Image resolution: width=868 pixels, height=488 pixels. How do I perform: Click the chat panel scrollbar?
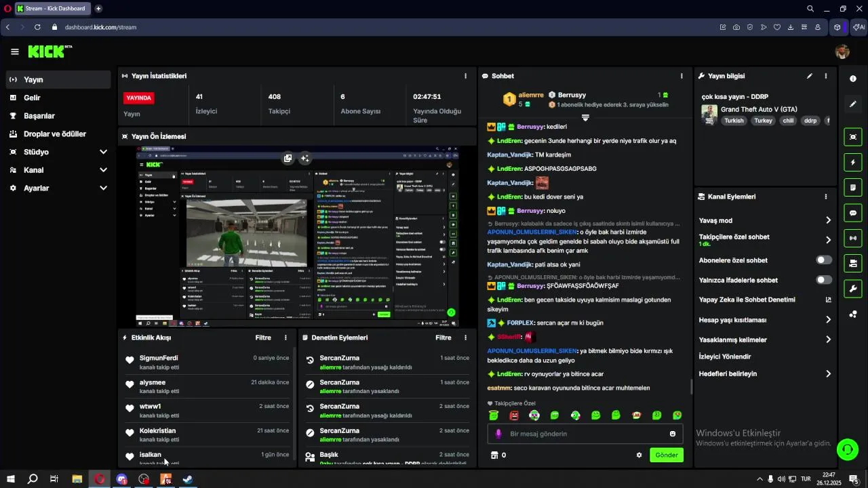691,386
